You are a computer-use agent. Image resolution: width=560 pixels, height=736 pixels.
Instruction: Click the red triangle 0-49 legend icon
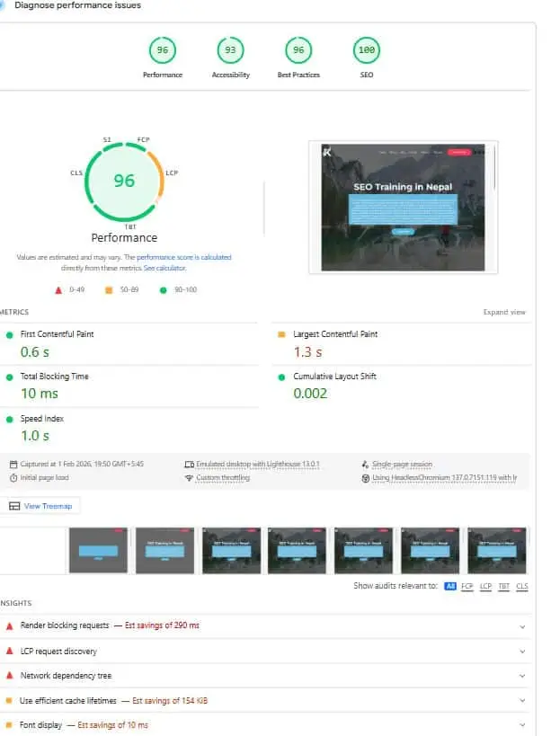(58, 290)
